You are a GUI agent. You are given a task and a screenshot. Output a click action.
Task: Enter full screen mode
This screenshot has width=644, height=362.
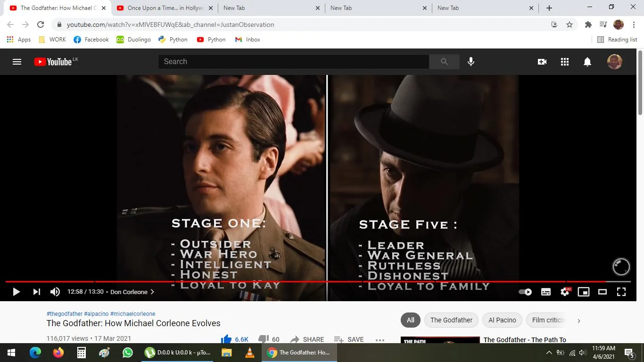click(621, 292)
